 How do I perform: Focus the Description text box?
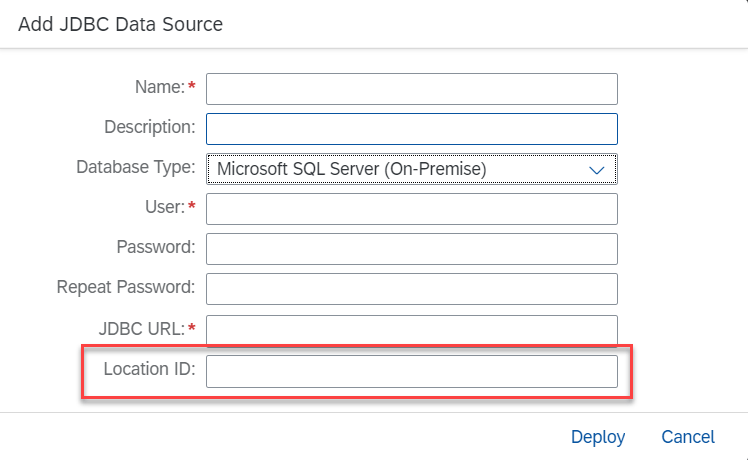(x=411, y=129)
